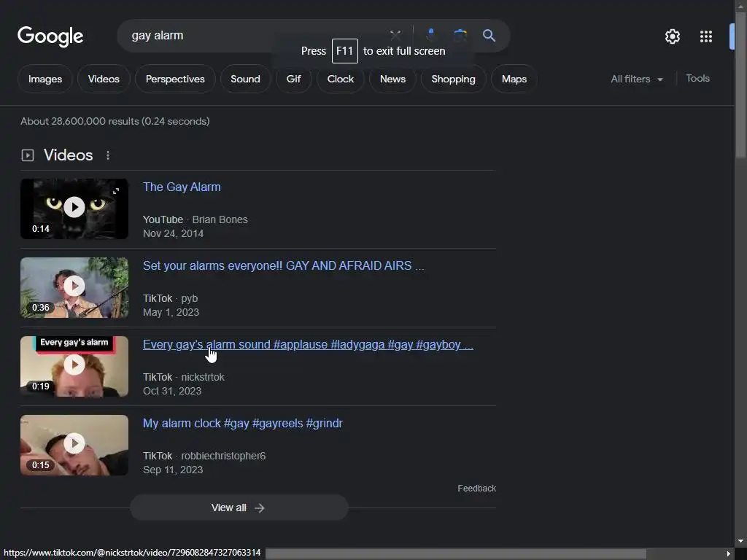Viewport: 747px width, 560px height.
Task: Open 'Set your alarms everyone!!' link
Action: tap(284, 265)
